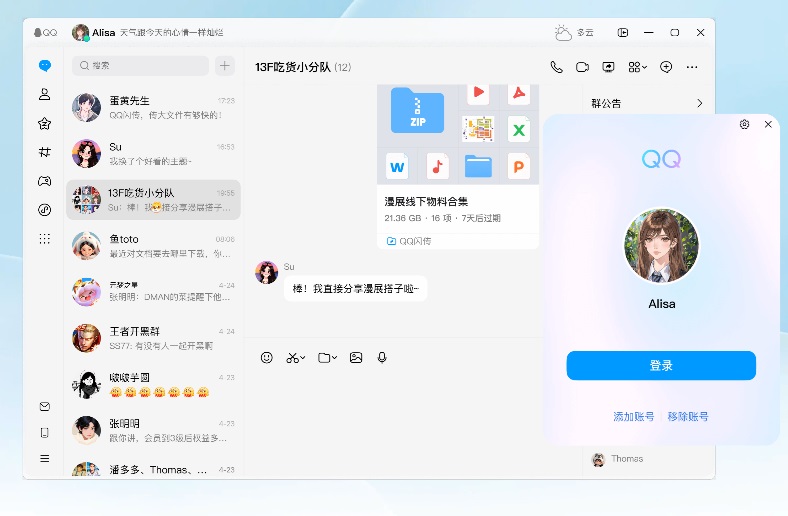The image size is (788, 516).
Task: Open the emoji picker in message toolbar
Action: click(267, 357)
